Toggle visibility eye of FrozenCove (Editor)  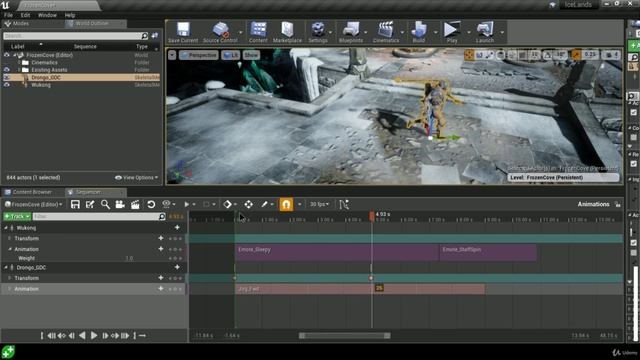tap(7, 55)
